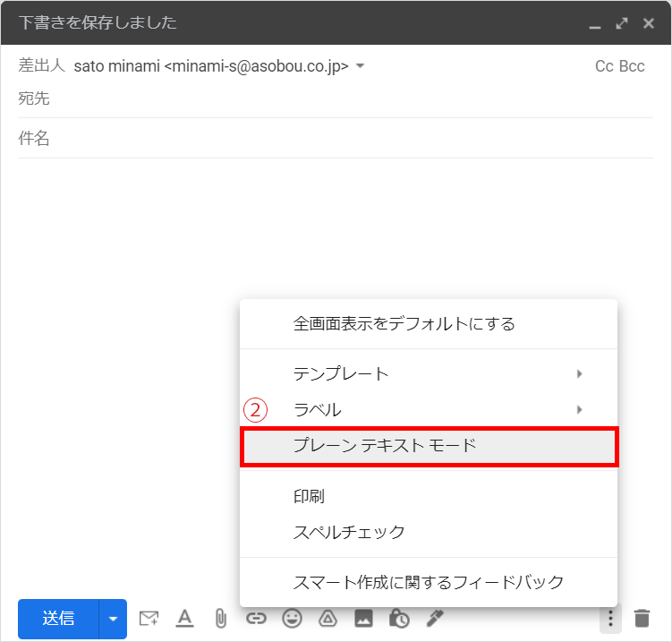This screenshot has height=642, width=672.
Task: Click the three-dot more options icon
Action: point(610,619)
